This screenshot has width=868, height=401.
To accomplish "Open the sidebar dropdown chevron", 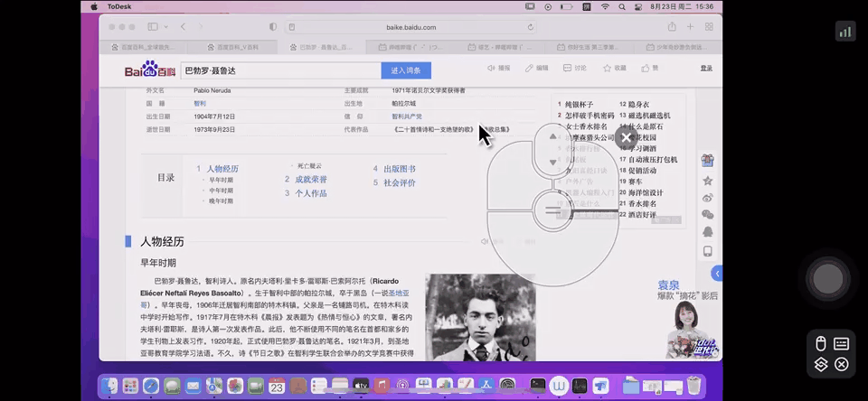I will [x=166, y=26].
